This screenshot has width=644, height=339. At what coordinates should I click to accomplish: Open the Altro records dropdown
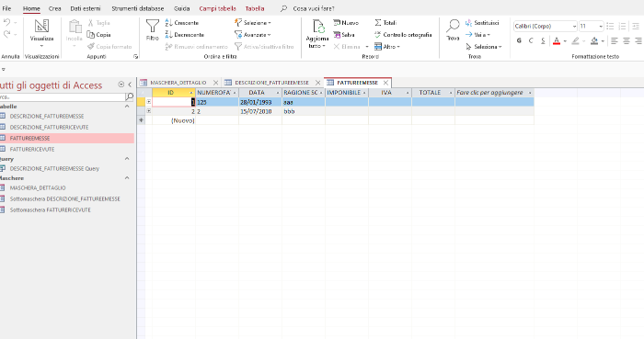(x=387, y=47)
